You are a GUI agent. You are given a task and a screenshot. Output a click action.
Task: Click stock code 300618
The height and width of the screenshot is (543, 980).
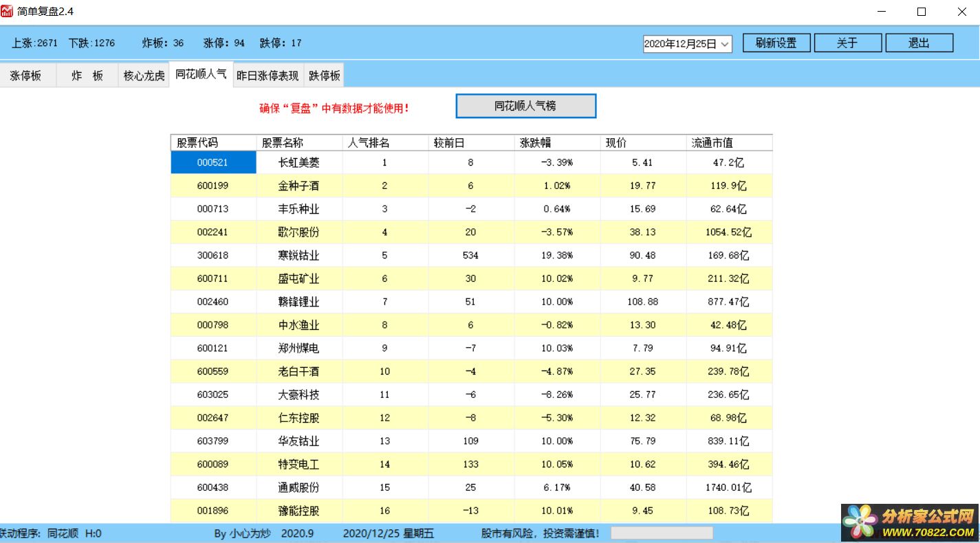click(213, 256)
